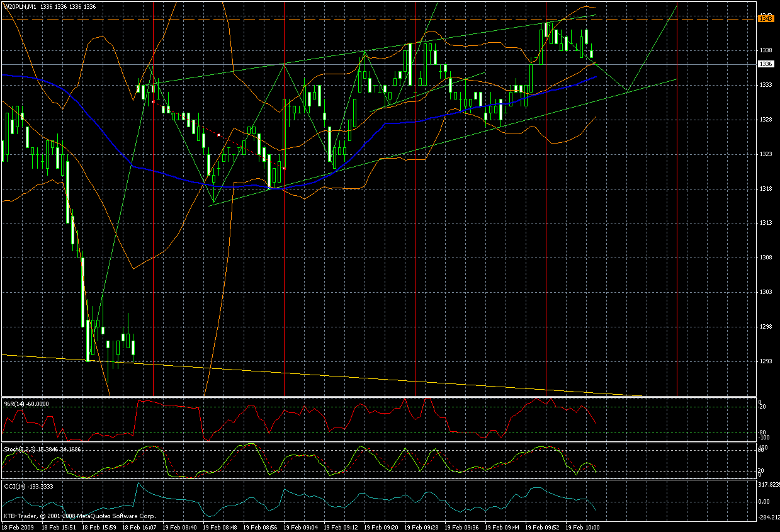
Task: Click the 19 Feb 08:56 time label
Action: [261, 527]
